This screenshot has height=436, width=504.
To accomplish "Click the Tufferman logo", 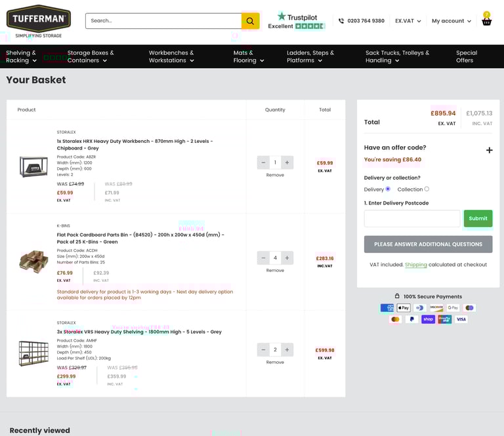I will pos(39,22).
